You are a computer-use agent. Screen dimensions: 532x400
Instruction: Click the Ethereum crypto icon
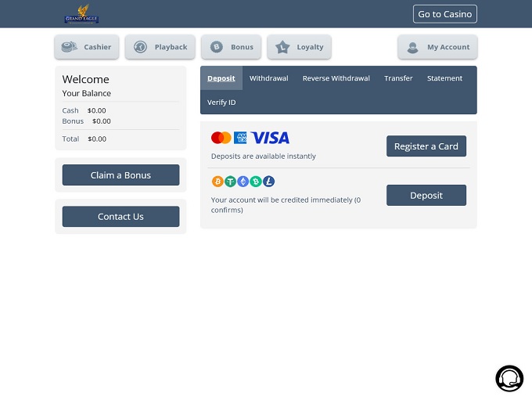coord(243,182)
